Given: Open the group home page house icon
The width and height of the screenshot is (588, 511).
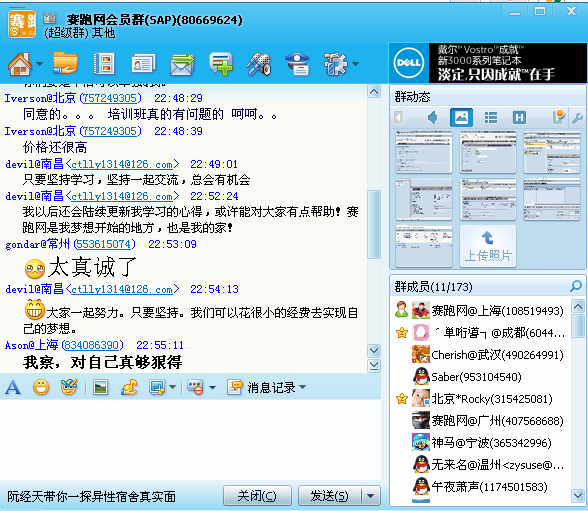Looking at the screenshot, I should click(x=20, y=64).
